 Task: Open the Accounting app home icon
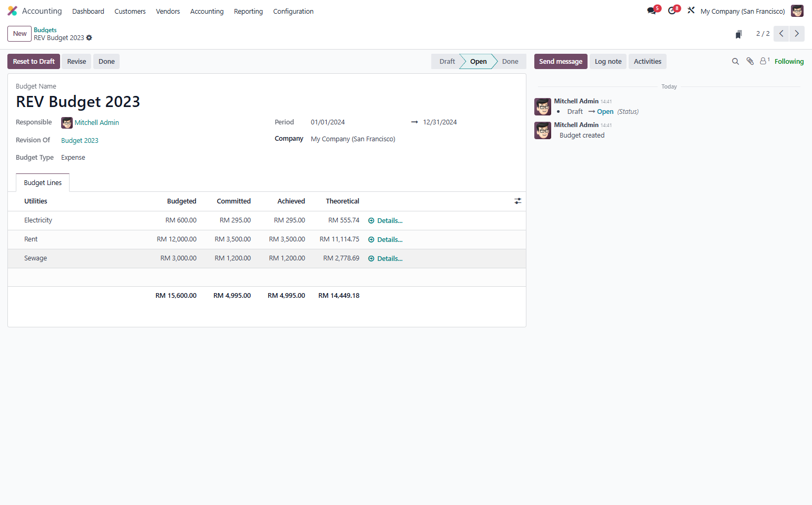[12, 11]
